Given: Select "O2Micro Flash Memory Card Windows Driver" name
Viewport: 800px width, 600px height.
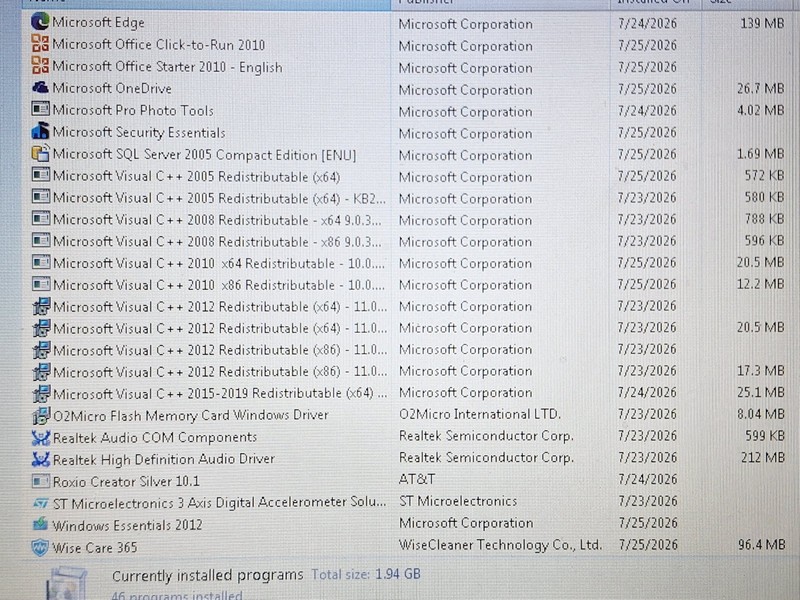Looking at the screenshot, I should 191,415.
